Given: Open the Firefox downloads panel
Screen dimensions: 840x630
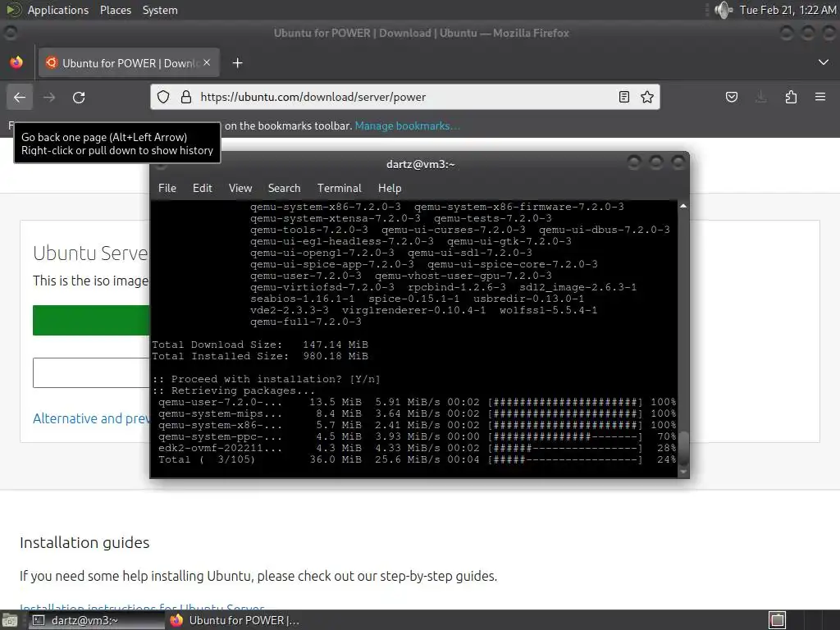Looking at the screenshot, I should [x=760, y=97].
